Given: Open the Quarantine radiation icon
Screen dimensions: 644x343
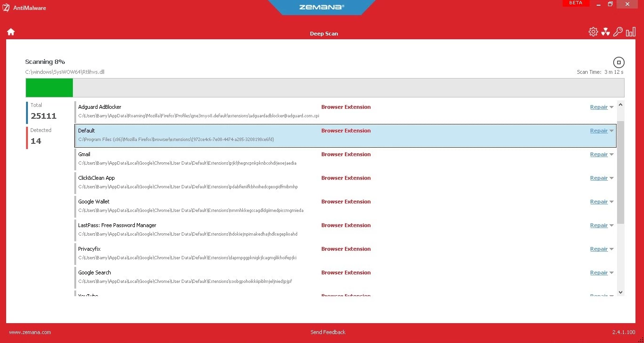Looking at the screenshot, I should tap(605, 32).
